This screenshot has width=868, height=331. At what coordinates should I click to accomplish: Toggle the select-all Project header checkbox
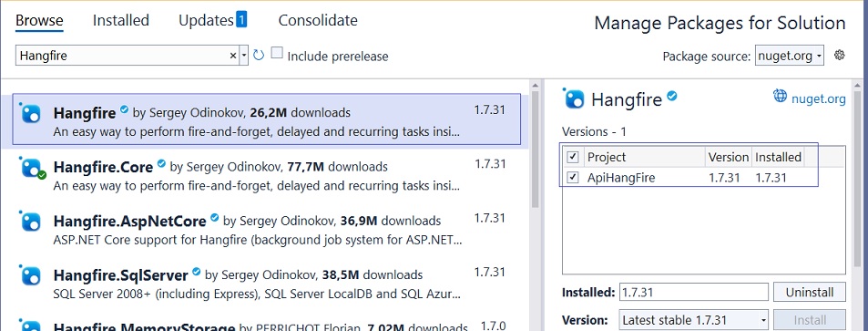point(573,158)
